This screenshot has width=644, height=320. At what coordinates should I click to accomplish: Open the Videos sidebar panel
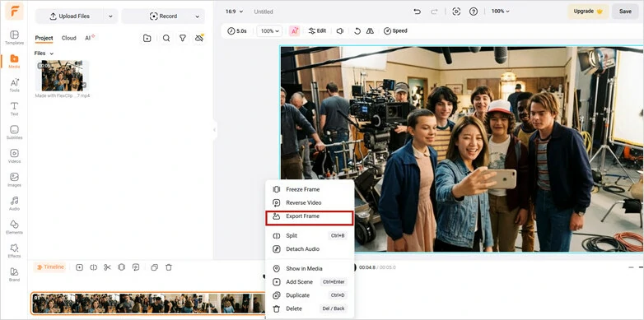click(x=14, y=156)
